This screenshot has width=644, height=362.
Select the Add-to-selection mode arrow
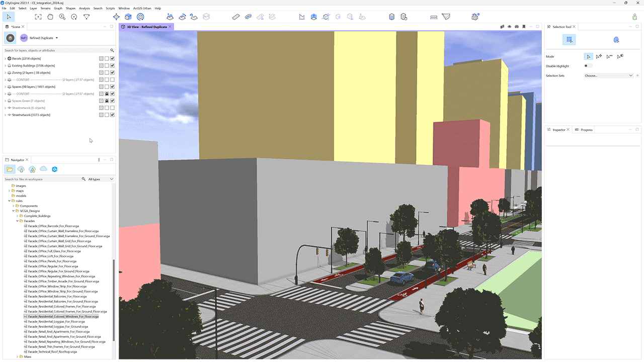599,56
